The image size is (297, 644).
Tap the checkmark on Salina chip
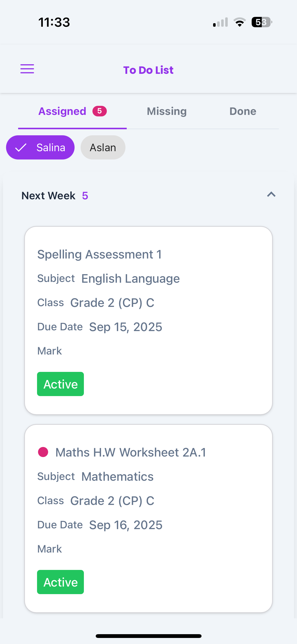point(21,148)
